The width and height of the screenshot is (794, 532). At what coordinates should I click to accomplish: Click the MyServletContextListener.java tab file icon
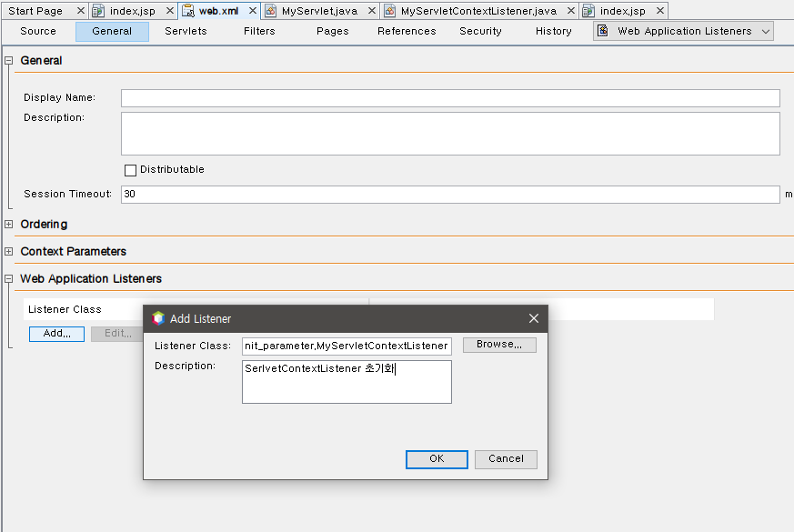(x=390, y=11)
